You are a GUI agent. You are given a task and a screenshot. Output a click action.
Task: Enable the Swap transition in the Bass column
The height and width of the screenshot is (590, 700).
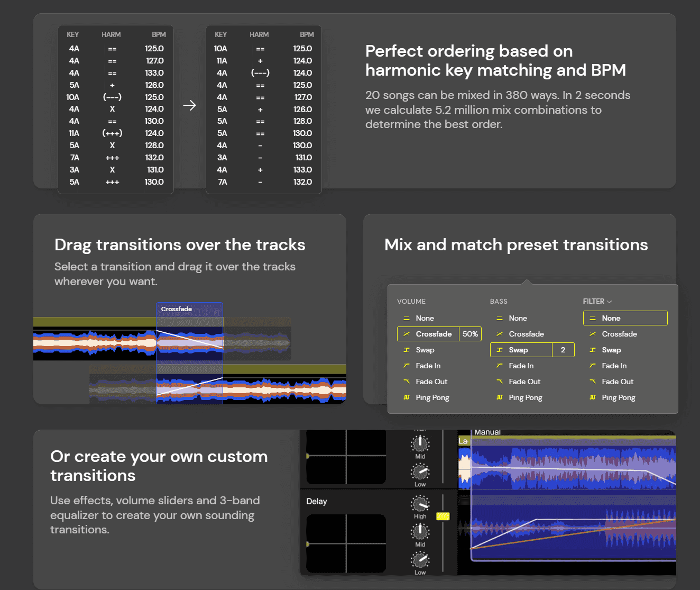click(x=521, y=350)
